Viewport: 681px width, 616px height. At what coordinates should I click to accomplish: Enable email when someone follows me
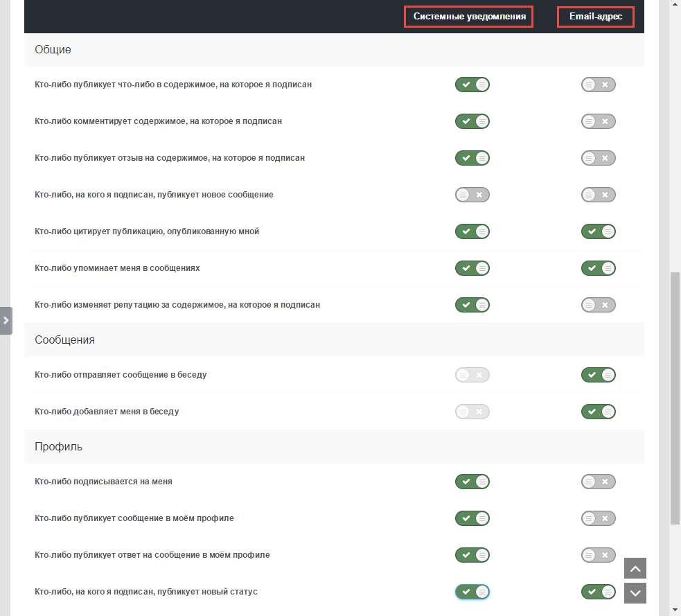tap(598, 482)
